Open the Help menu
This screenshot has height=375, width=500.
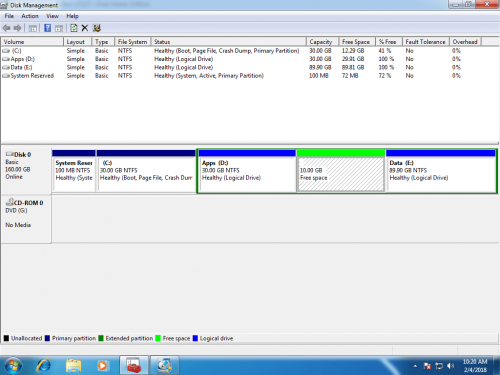72,16
